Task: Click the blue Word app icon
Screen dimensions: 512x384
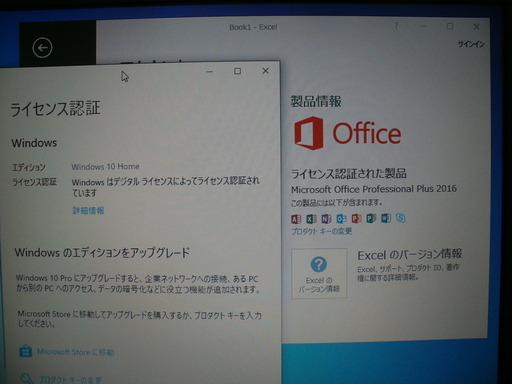Action: [x=386, y=218]
